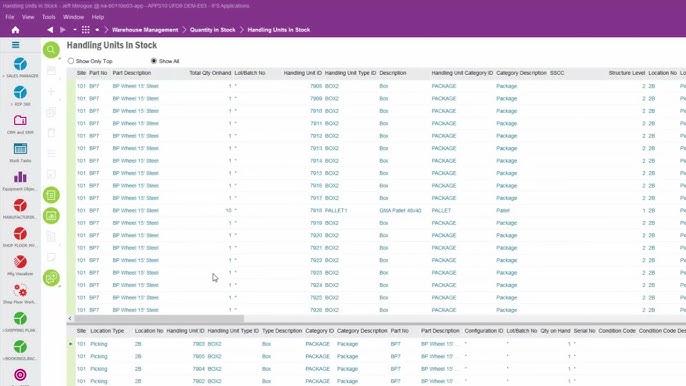686x386 pixels.
Task: Navigate forward with the right arrow
Action: [63, 30]
